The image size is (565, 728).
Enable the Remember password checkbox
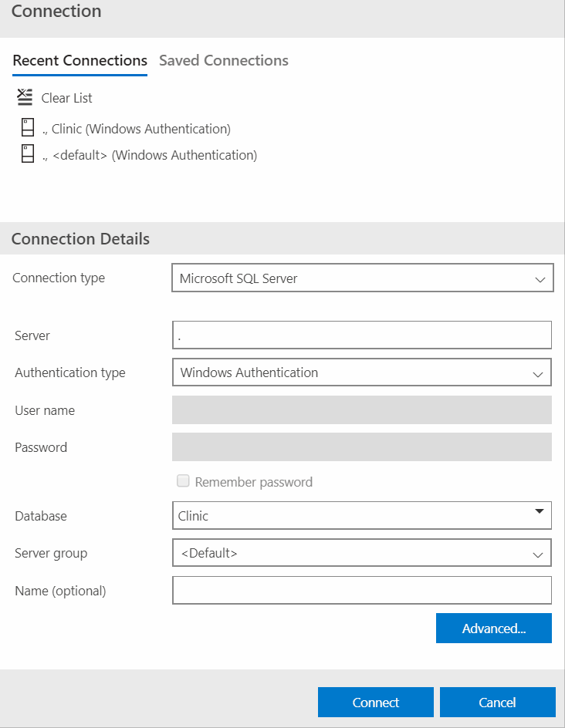(x=183, y=480)
